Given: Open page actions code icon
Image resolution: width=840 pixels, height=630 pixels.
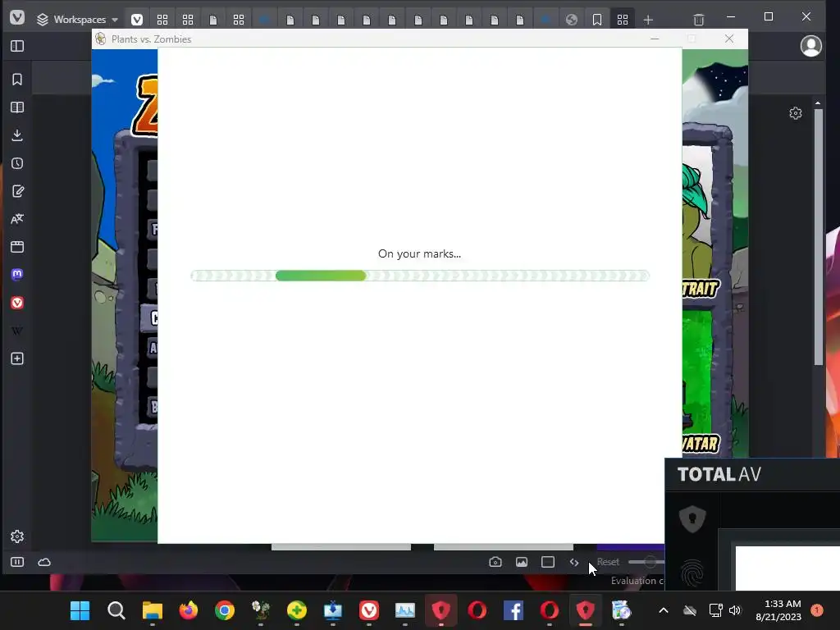Looking at the screenshot, I should pyautogui.click(x=574, y=562).
